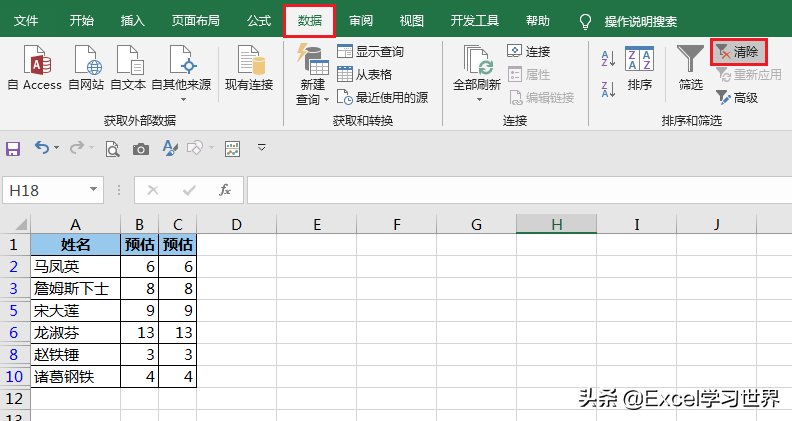Click From Table (从表格)
Image resolution: width=792 pixels, height=421 pixels.
tap(365, 74)
